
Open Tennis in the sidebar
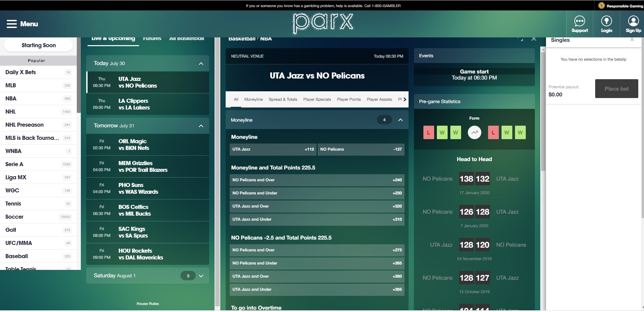tap(38, 204)
